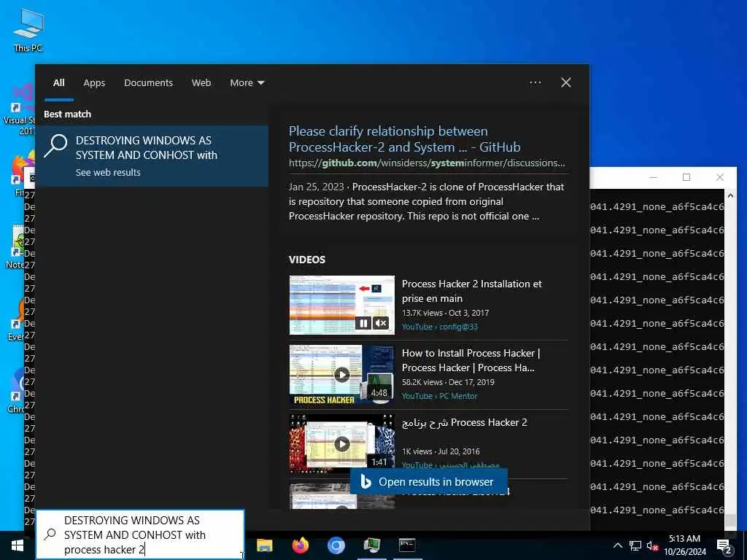Viewport: 747px width, 560px height.
Task: Click the Bing logo on results button
Action: (x=366, y=482)
